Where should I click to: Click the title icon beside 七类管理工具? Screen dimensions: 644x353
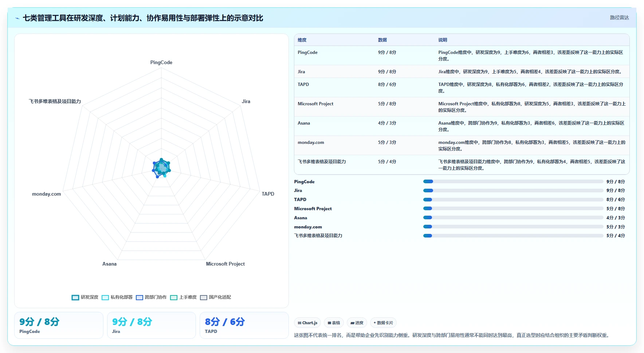pyautogui.click(x=17, y=18)
